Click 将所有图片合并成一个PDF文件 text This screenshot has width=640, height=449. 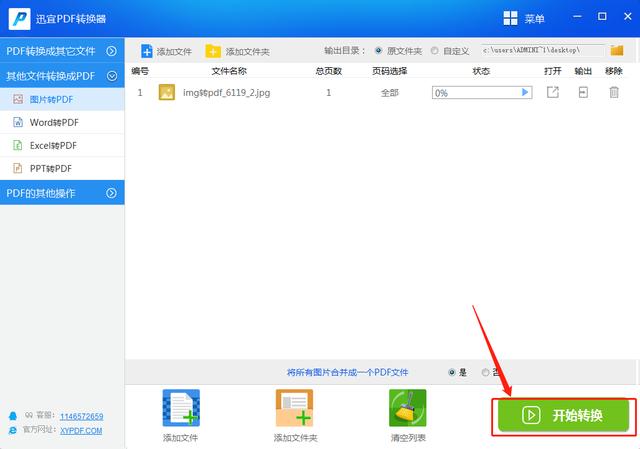[347, 372]
